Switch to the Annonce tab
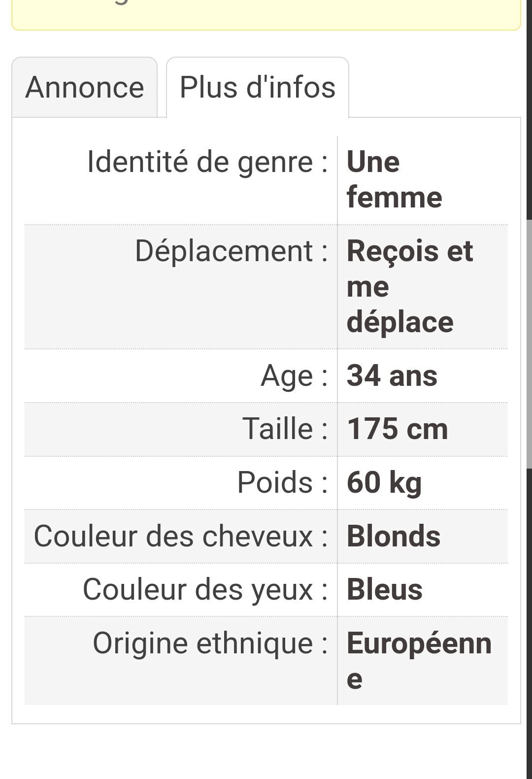This screenshot has height=779, width=532. point(85,87)
